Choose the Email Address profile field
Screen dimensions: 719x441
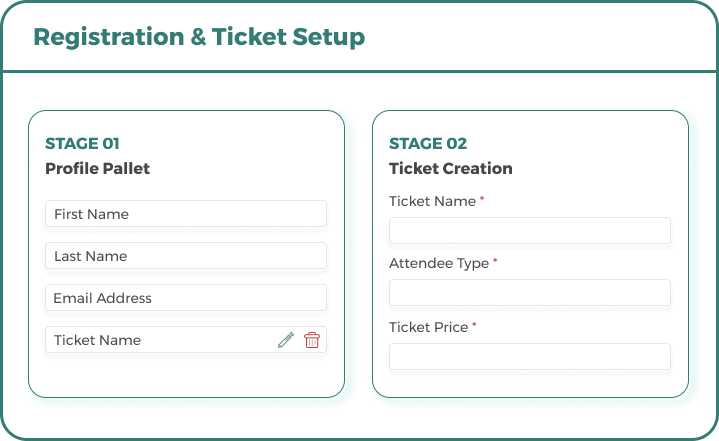(186, 298)
